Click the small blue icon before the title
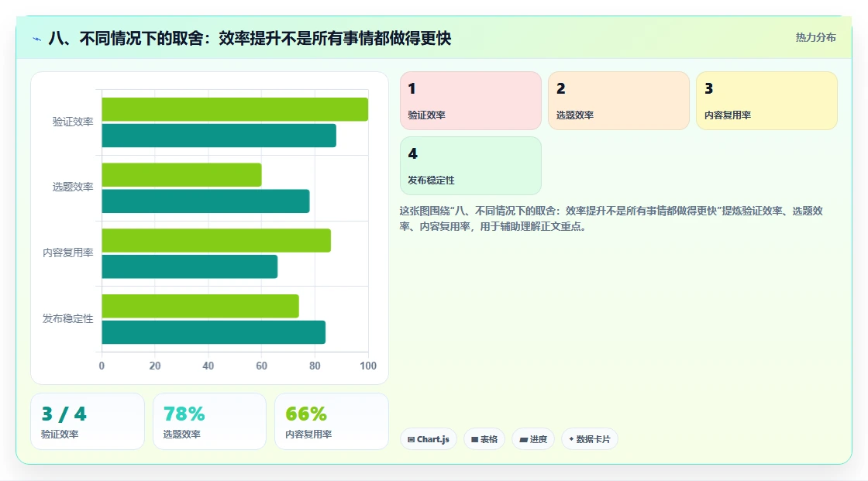The image size is (868, 481). point(36,39)
